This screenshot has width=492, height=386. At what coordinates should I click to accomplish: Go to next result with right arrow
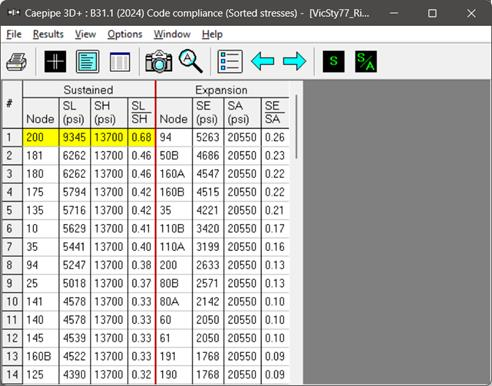(x=294, y=61)
